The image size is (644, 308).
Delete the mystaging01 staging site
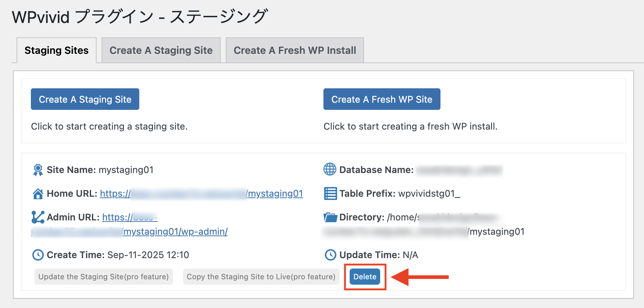tap(365, 277)
